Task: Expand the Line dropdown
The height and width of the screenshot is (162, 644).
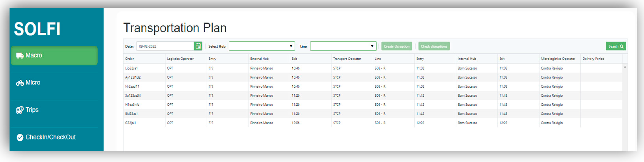Action: [343, 46]
